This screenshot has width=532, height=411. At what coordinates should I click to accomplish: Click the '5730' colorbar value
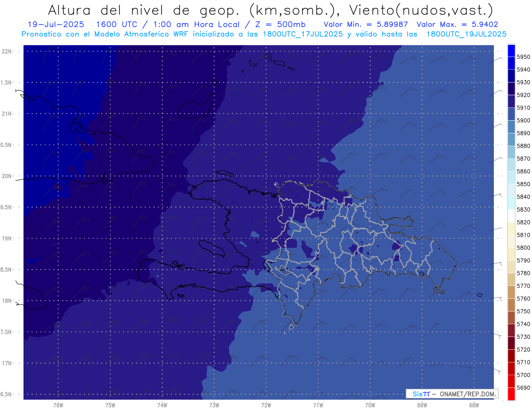pos(524,337)
